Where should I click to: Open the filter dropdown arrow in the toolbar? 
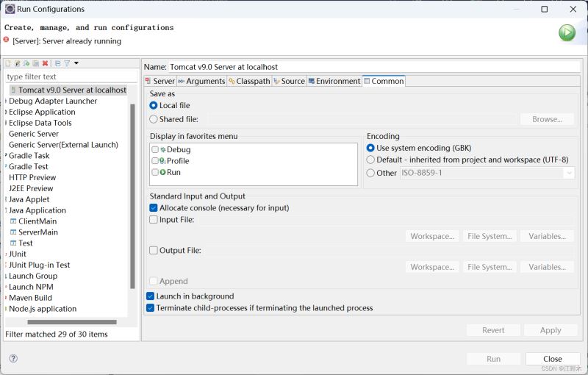76,63
